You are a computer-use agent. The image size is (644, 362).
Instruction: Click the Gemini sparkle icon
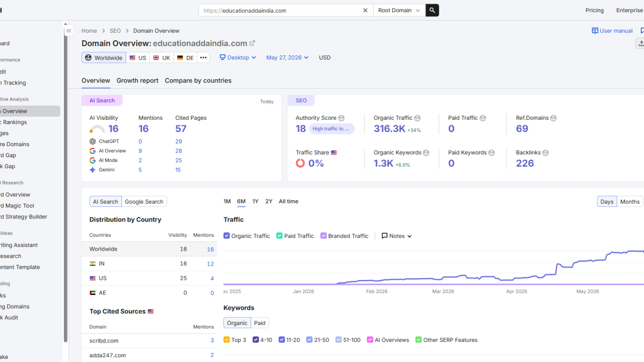tap(92, 170)
